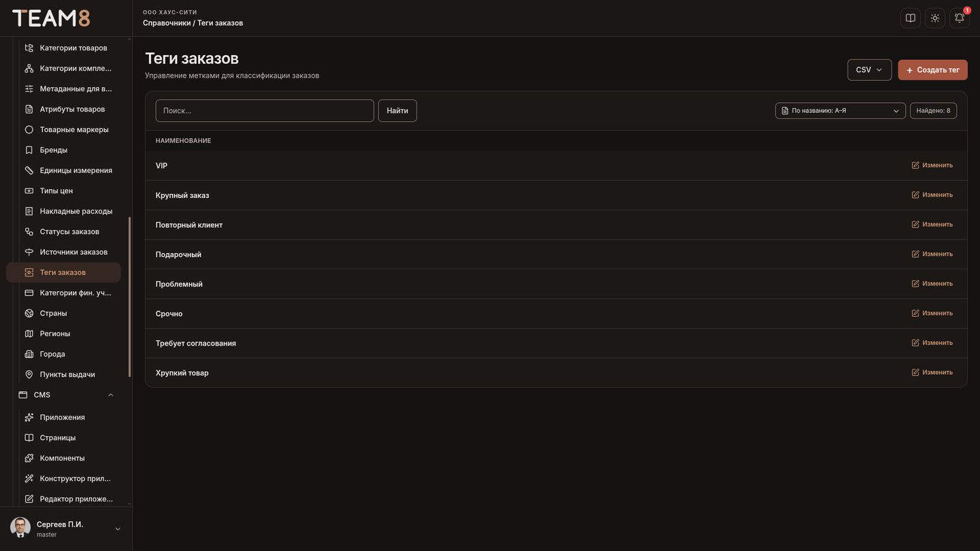Click the Найдено: 8 counter
The width and height of the screenshot is (980, 551).
coord(933,111)
